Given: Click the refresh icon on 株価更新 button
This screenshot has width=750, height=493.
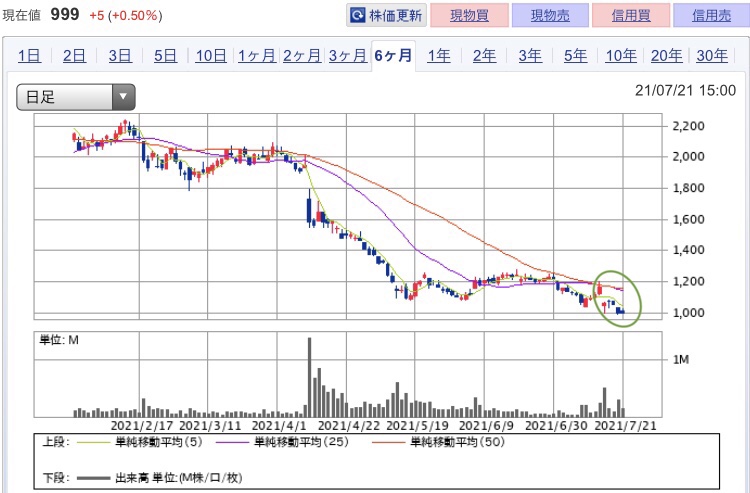Looking at the screenshot, I should pos(358,15).
